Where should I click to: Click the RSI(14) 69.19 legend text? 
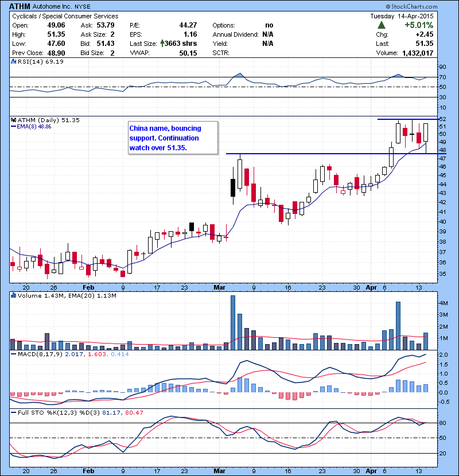(41, 61)
